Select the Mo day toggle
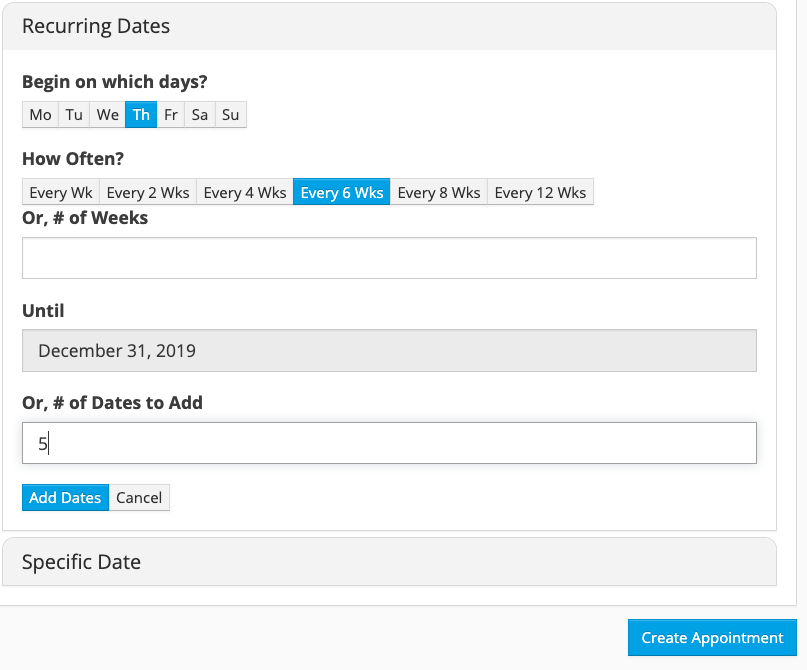Image resolution: width=807 pixels, height=670 pixels. [40, 114]
